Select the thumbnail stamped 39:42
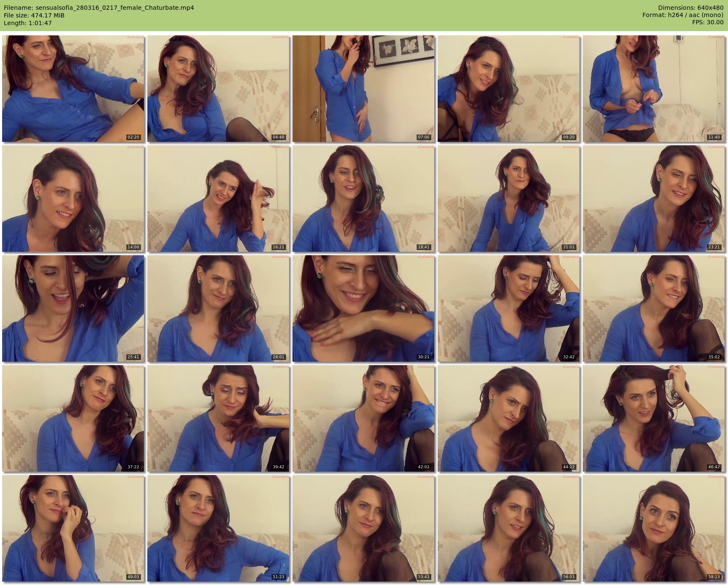The width and height of the screenshot is (728, 585). click(218, 418)
